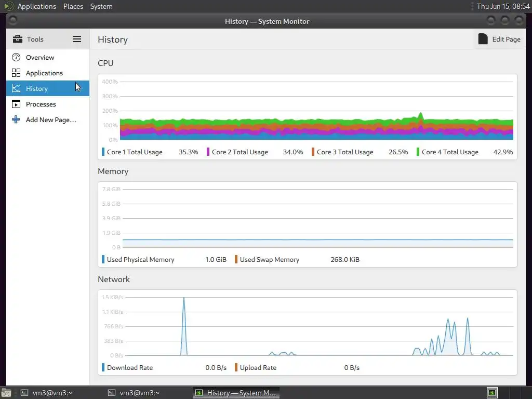Open the hamburger menu in sidebar

77,39
